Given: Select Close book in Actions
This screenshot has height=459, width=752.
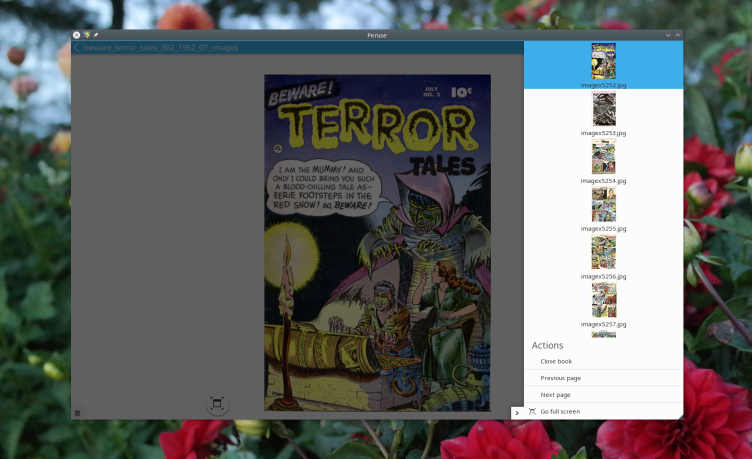Looking at the screenshot, I should click(556, 361).
